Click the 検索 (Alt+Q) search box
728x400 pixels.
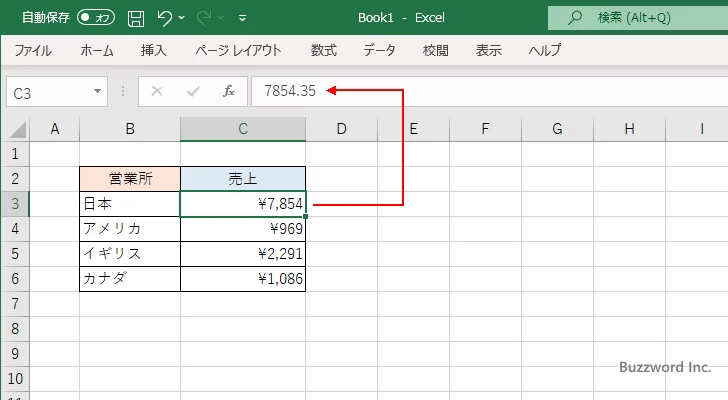pyautogui.click(x=638, y=18)
